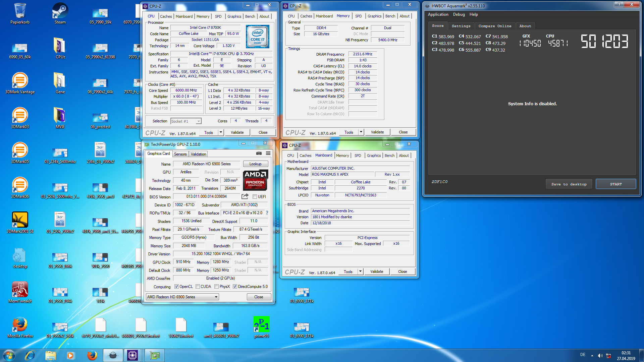This screenshot has height=362, width=644.
Task: Open the MemTweakIt desktop shortcut
Action: (20, 292)
